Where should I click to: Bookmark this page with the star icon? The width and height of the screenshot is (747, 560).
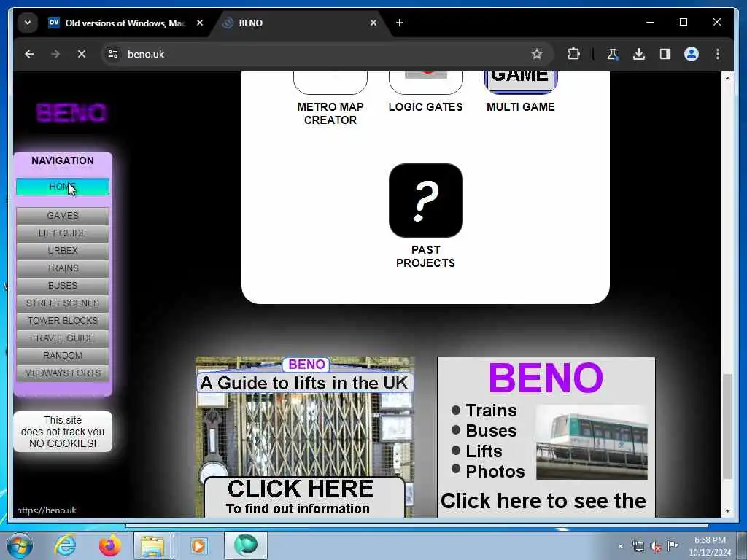537,54
